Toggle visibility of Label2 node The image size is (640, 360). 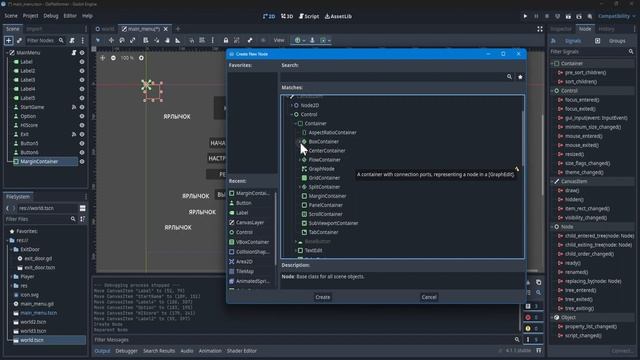coord(82,71)
